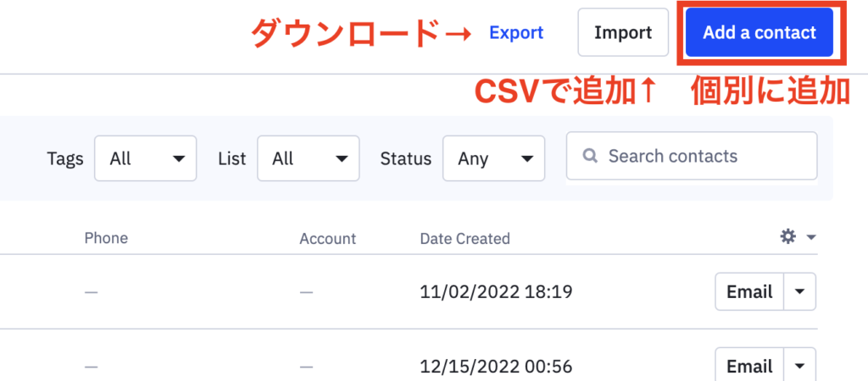
Task: Expand the caret beside the gear icon
Action: [811, 238]
